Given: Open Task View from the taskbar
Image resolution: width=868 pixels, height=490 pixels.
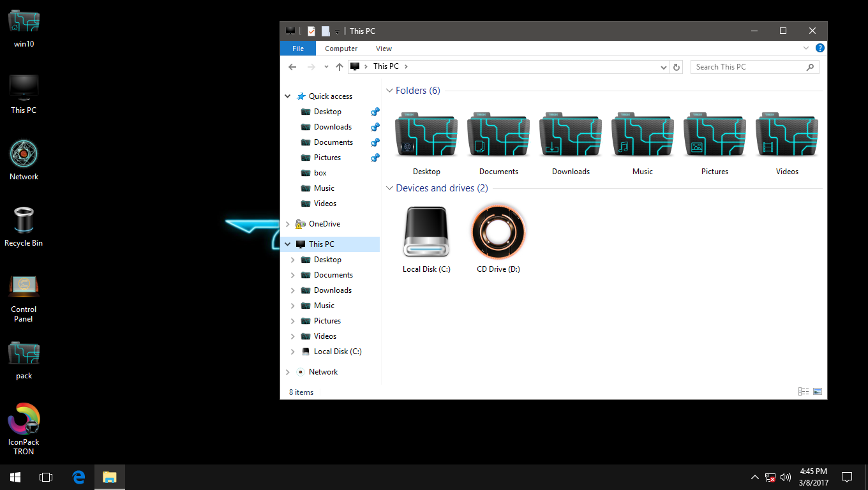Looking at the screenshot, I should 46,477.
